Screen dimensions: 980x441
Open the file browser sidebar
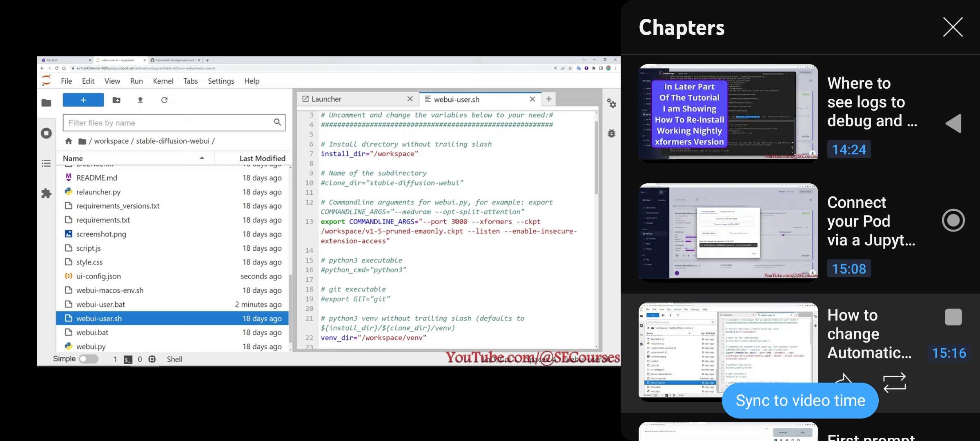(47, 103)
